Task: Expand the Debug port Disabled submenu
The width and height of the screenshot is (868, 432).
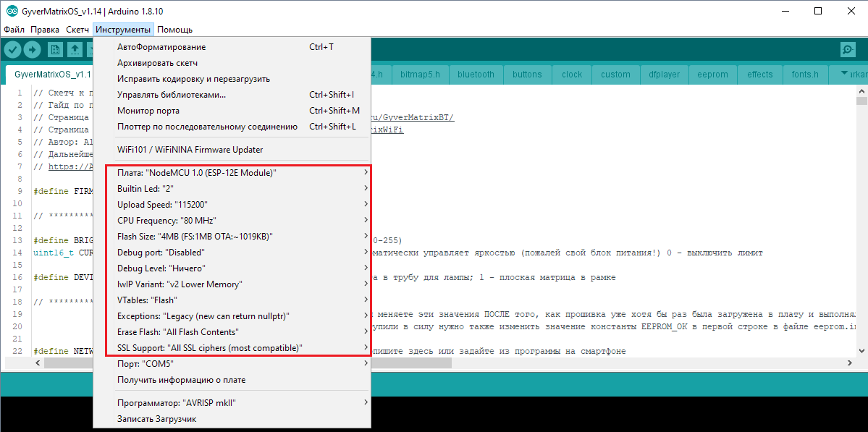Action: (x=232, y=253)
